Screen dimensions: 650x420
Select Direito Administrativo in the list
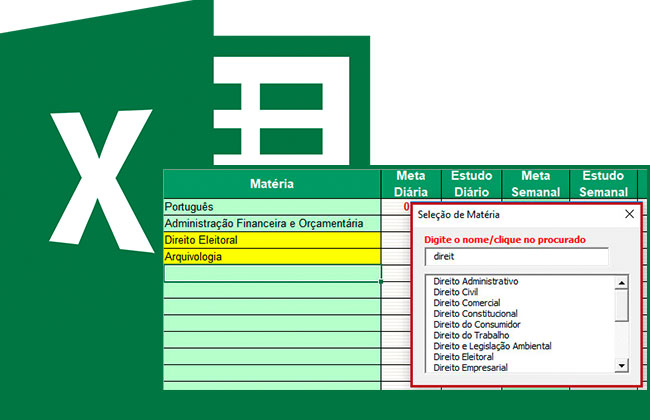coord(475,281)
